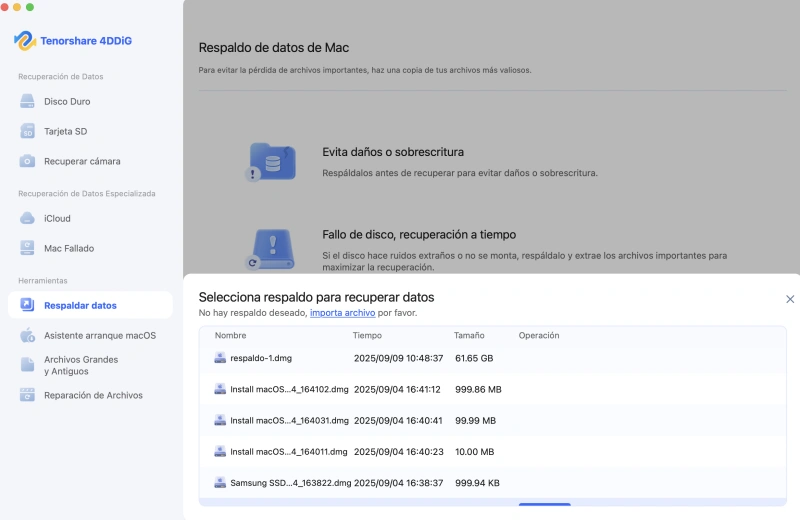The width and height of the screenshot is (800, 520).
Task: Click the 61.65 GB size value
Action: click(x=474, y=358)
